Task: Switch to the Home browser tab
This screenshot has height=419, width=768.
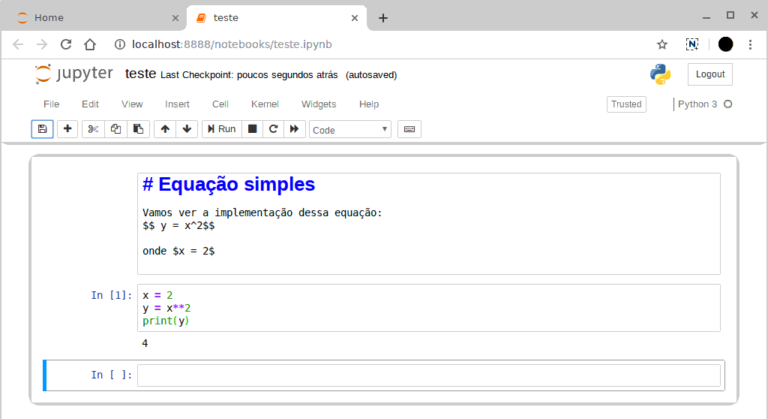Action: point(94,18)
